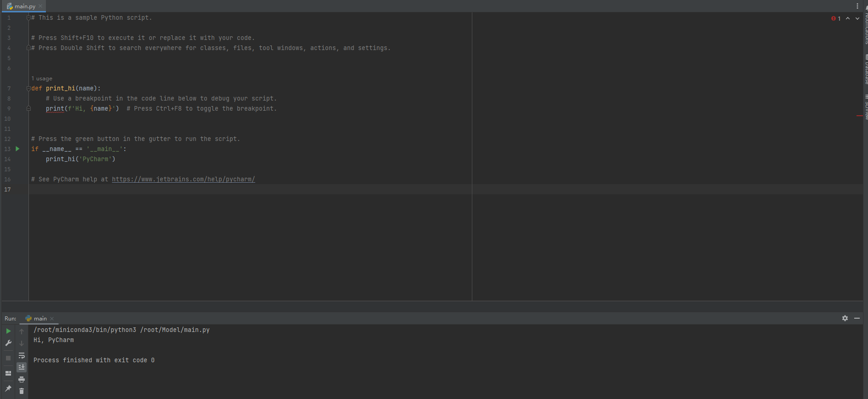Viewport: 868px width, 399px height.
Task: Select the main.py editor tab
Action: (24, 6)
